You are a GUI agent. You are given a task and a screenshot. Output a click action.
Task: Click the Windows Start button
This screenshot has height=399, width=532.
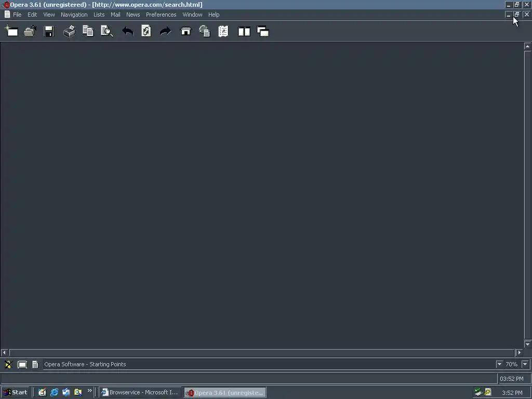pos(16,393)
